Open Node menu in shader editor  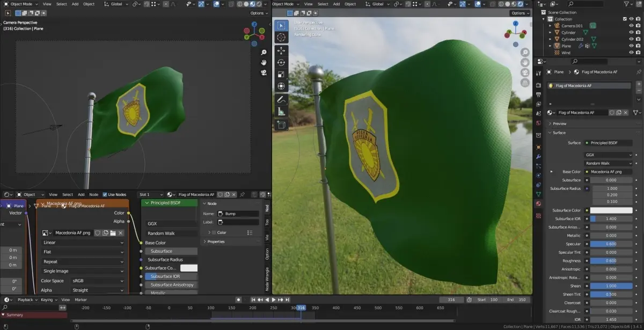(x=93, y=194)
